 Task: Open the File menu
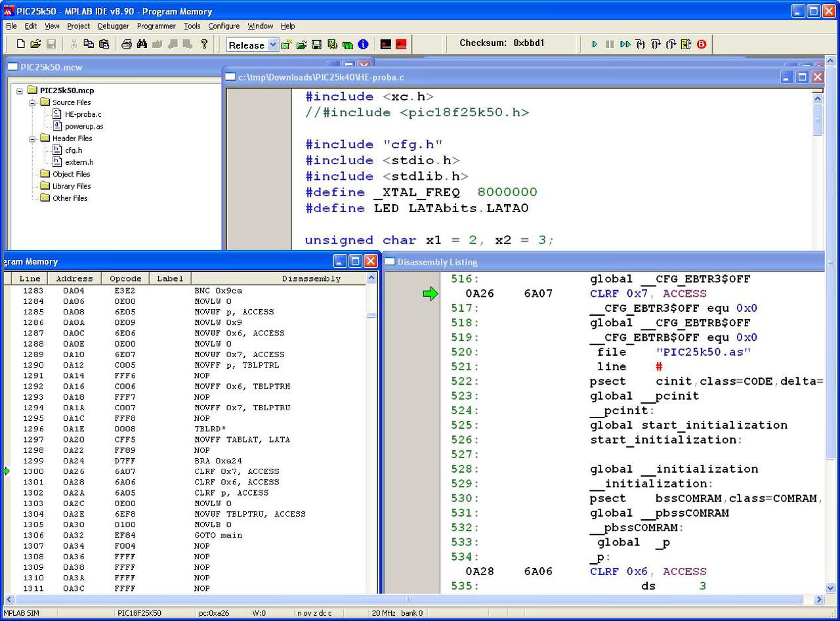(11, 26)
